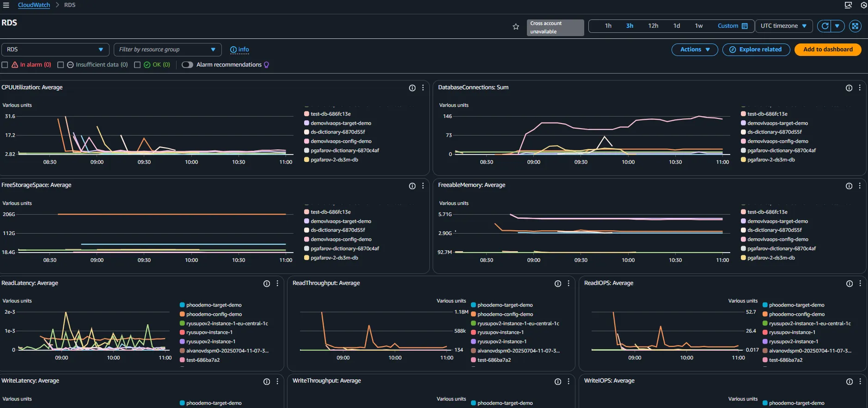This screenshot has height=408, width=868.
Task: Click test-db-686fc13e legend swatch in CPUUtilization
Action: (306, 114)
